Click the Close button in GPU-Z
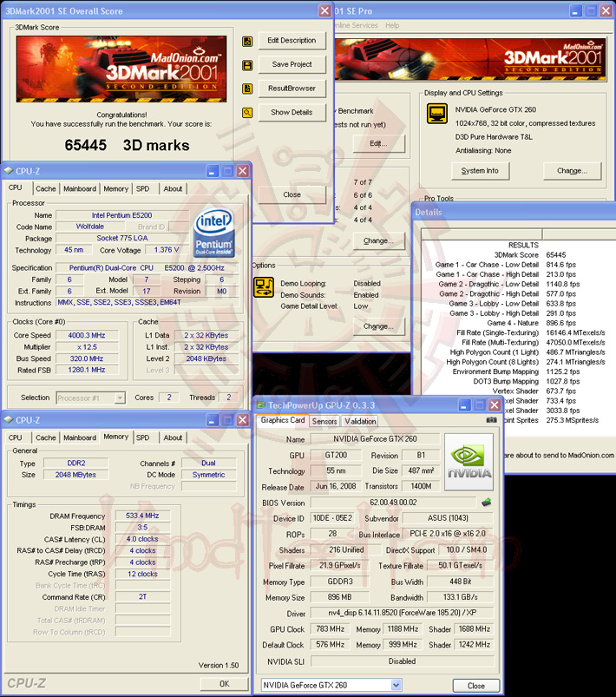The width and height of the screenshot is (616, 697). pyautogui.click(x=476, y=686)
